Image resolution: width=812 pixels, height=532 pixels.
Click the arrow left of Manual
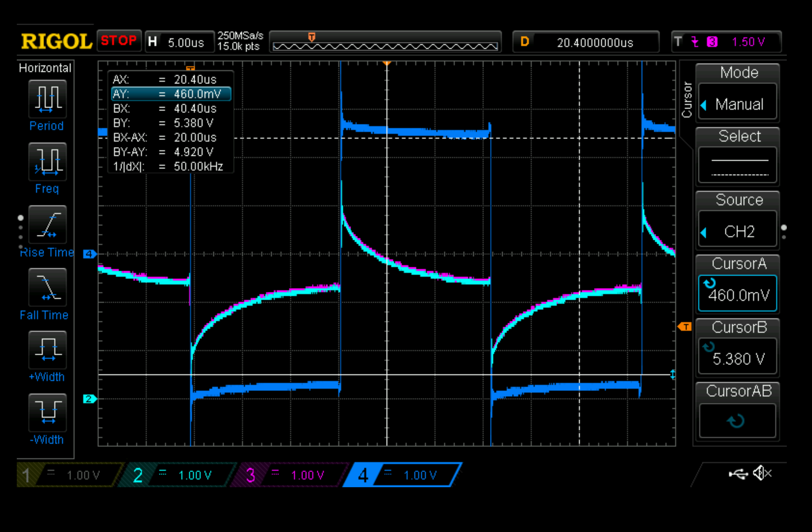[x=704, y=105]
